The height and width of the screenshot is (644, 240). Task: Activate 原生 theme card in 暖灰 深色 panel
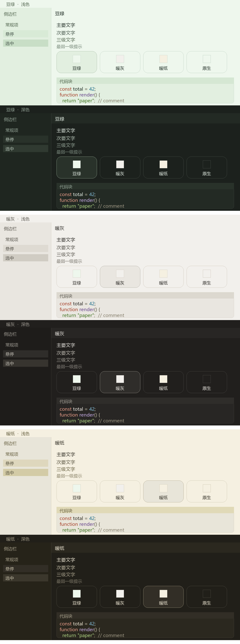point(207,382)
